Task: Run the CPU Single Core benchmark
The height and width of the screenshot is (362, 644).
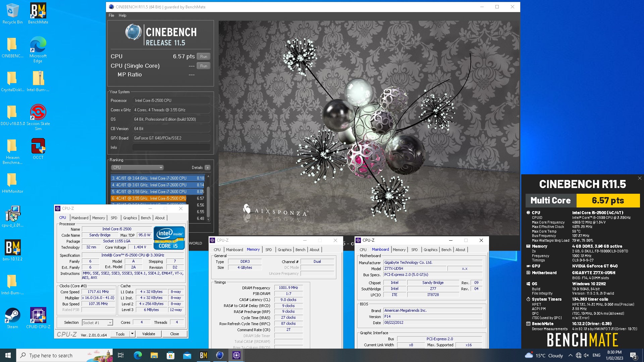Action: (204, 66)
